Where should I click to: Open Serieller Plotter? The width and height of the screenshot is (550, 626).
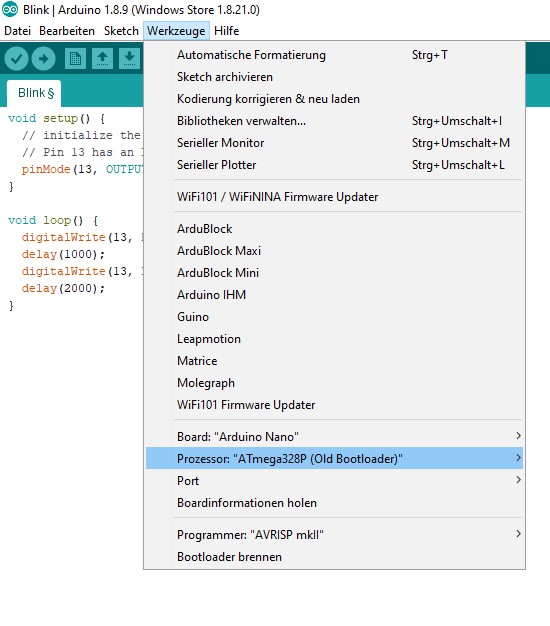334,164
